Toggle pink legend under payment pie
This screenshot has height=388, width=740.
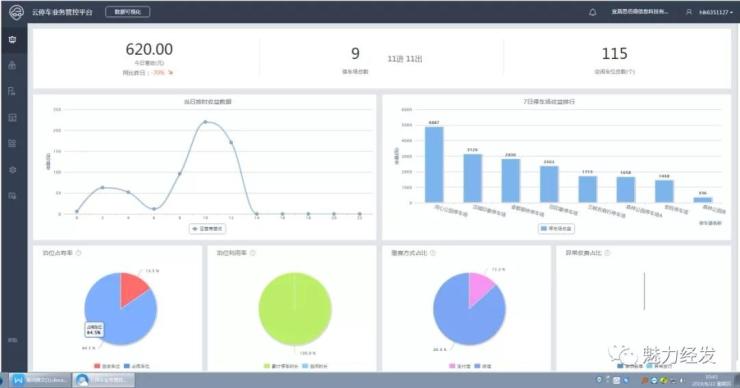click(460, 366)
